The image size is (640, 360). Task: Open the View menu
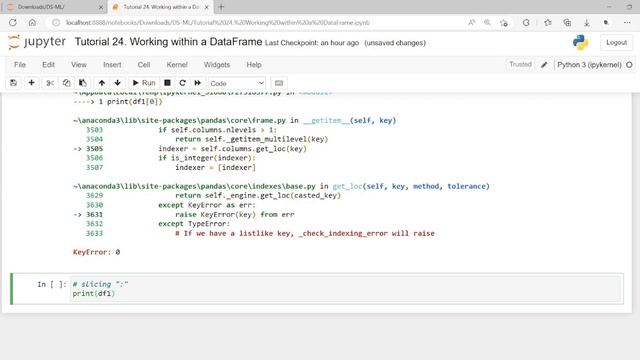[x=79, y=64]
